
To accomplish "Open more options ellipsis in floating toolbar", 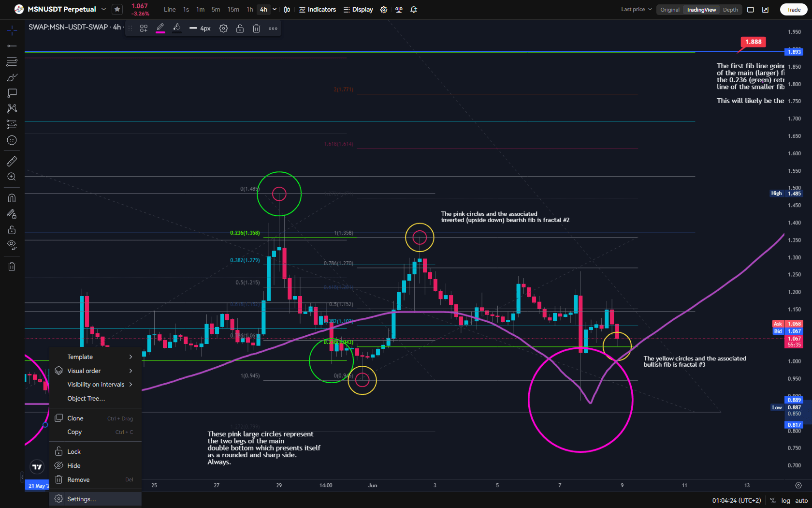I will point(273,29).
